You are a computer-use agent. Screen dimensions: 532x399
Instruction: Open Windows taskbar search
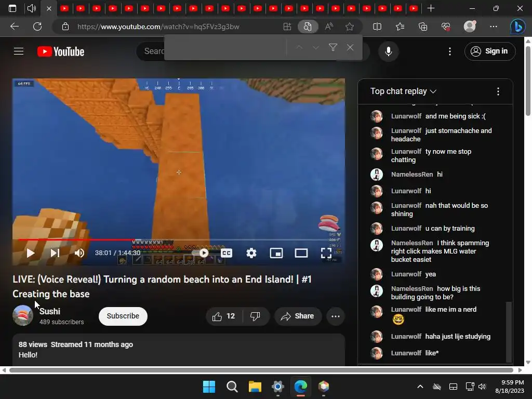232,387
